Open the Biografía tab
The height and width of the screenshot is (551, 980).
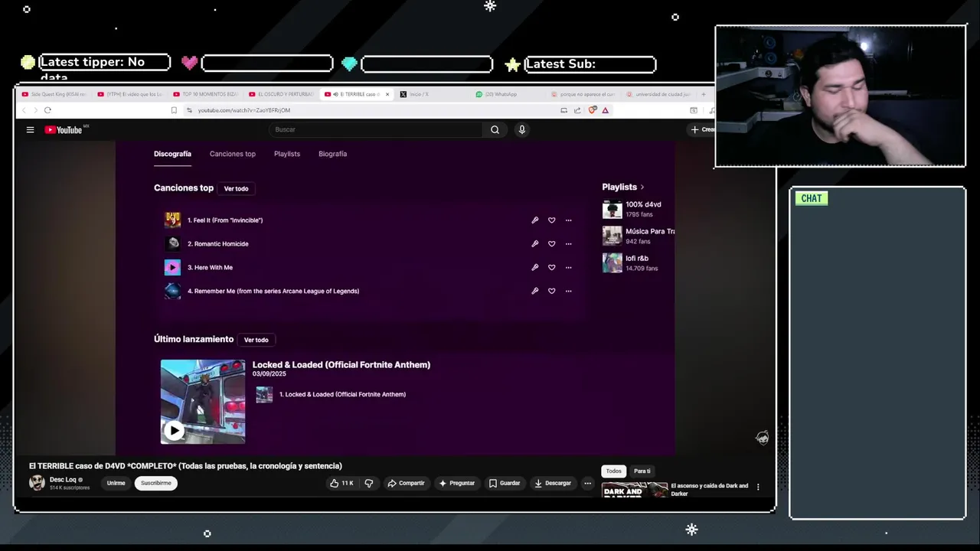(332, 154)
